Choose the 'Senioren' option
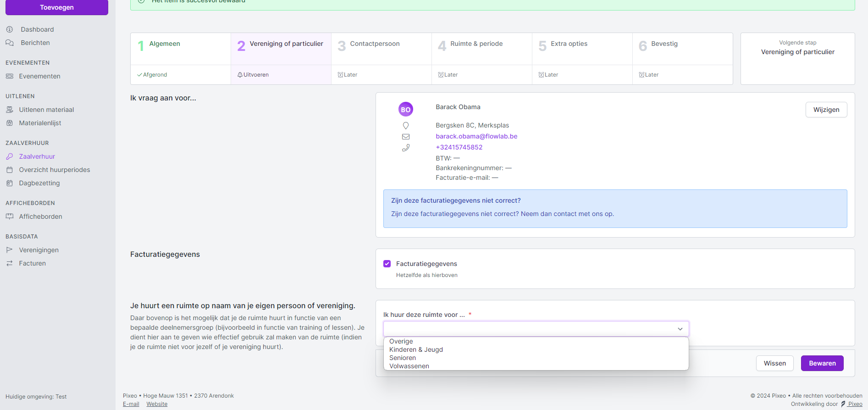Viewport: 868px width, 410px height. (403, 358)
